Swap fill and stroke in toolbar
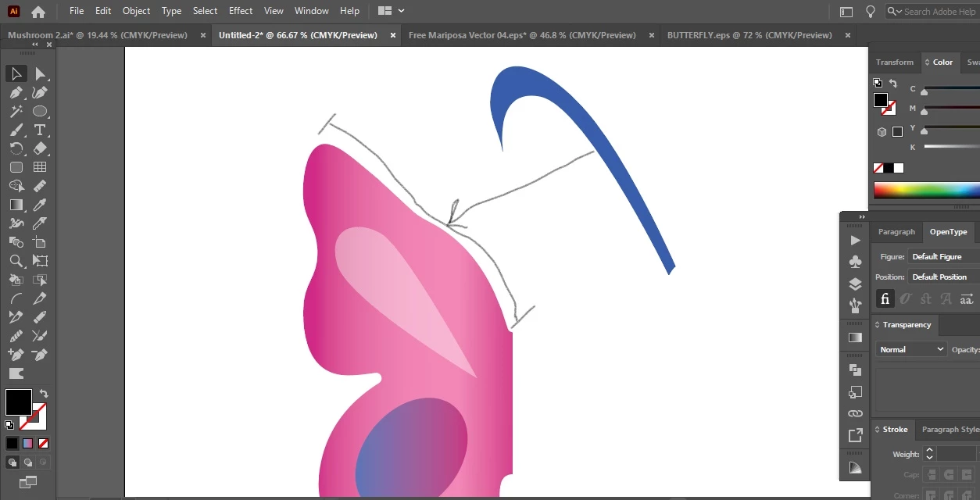Image resolution: width=980 pixels, height=500 pixels. [x=44, y=394]
